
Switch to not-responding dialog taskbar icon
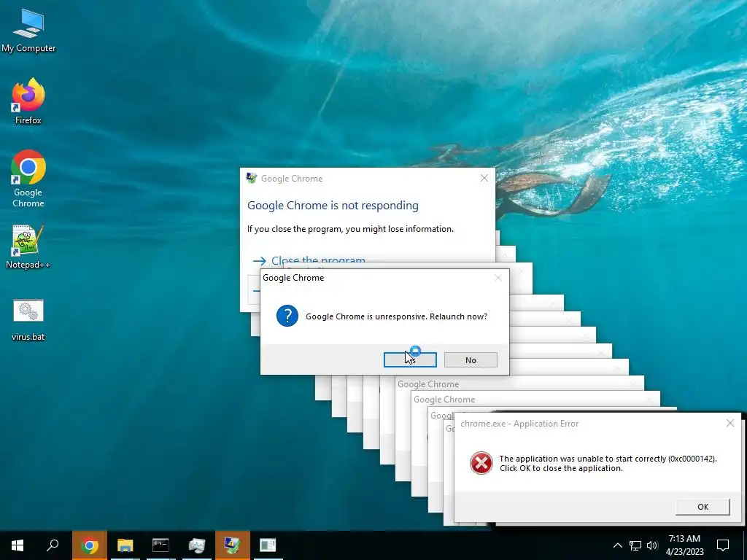pos(233,545)
